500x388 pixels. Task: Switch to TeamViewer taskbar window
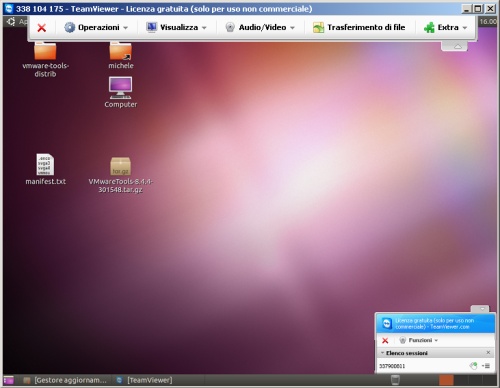click(x=145, y=380)
